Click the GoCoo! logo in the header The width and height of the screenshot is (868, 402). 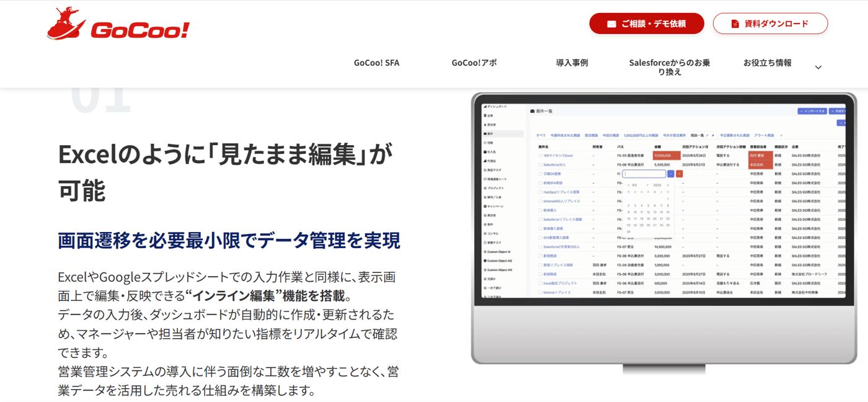[x=118, y=24]
